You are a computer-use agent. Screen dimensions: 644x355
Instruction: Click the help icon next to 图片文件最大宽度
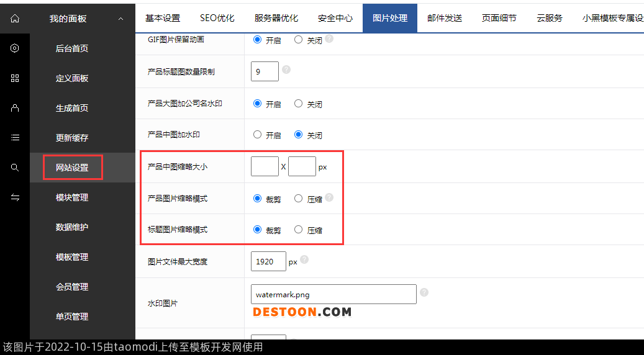click(304, 260)
